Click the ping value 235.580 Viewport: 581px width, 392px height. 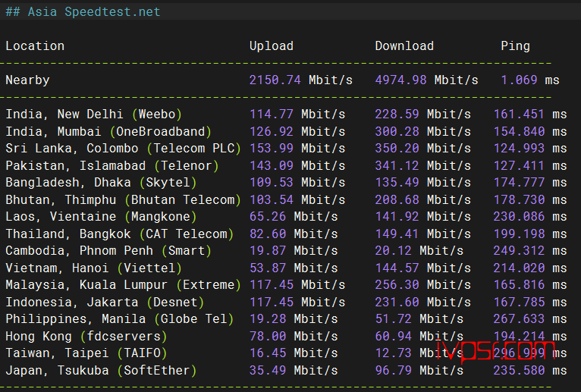pos(519,371)
